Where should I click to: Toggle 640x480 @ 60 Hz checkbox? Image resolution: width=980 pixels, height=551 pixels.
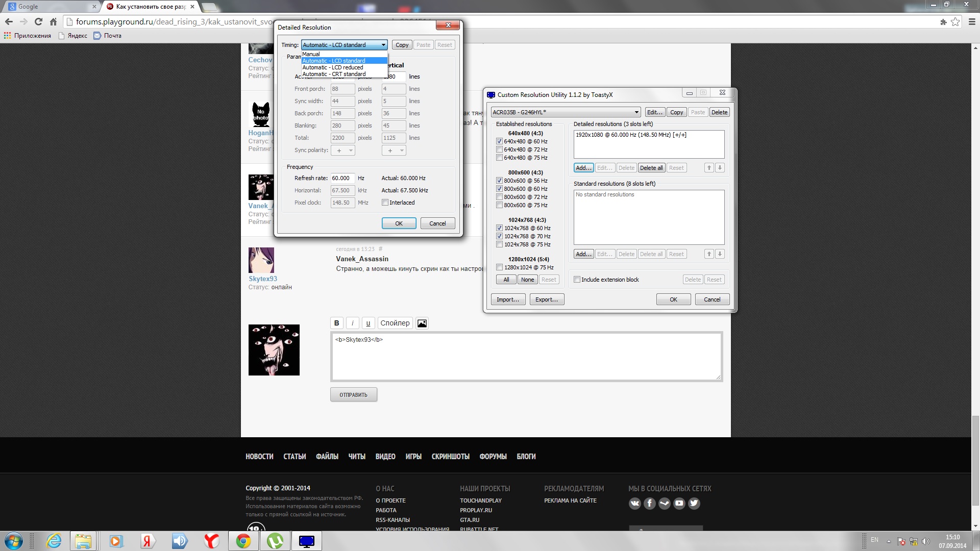tap(499, 141)
